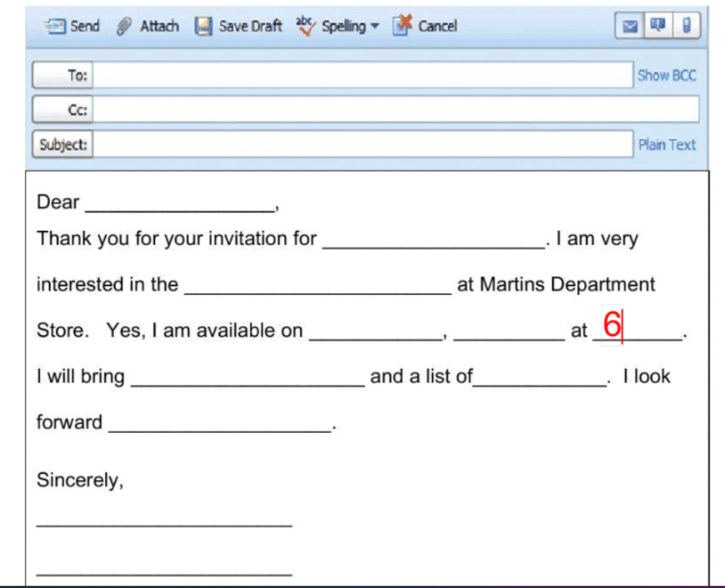Click the Cancel label
The image size is (725, 588).
[x=437, y=26]
